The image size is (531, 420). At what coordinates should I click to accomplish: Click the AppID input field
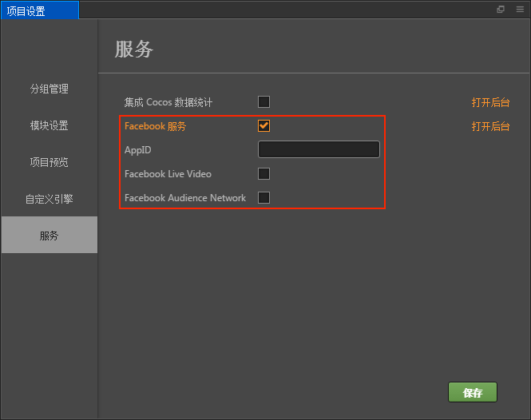pyautogui.click(x=319, y=149)
